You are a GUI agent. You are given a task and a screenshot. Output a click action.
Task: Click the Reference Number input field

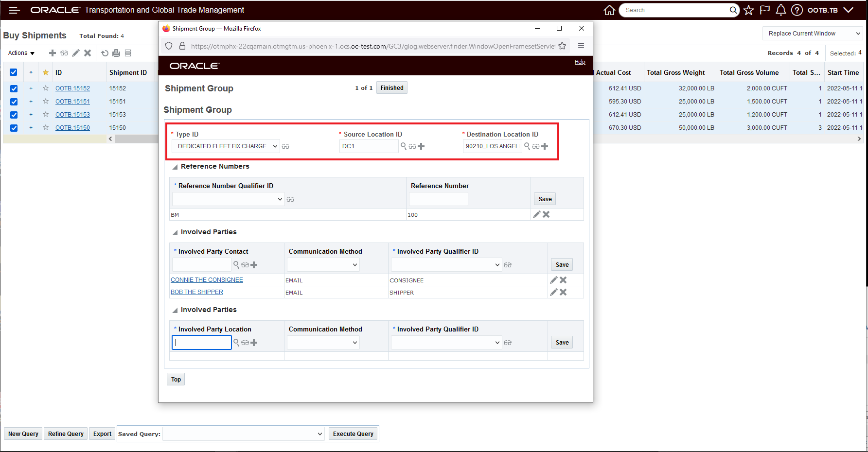439,199
